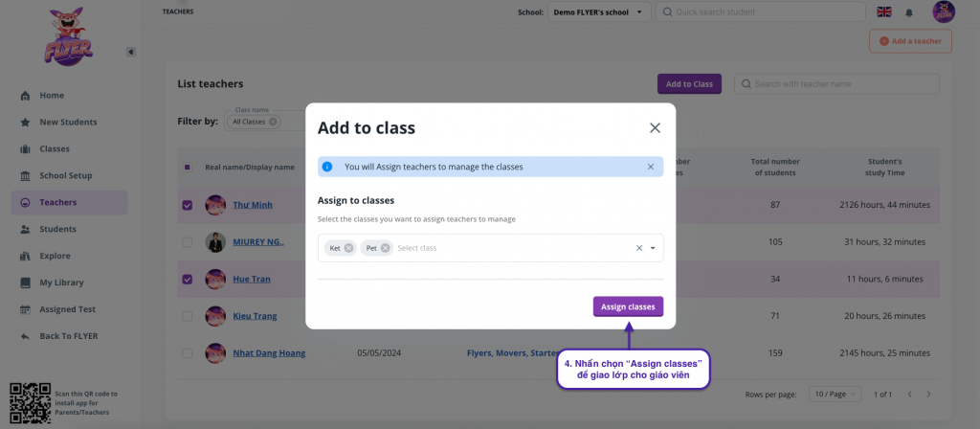Image resolution: width=980 pixels, height=429 pixels.
Task: Collapse the left sidebar panel
Action: coord(131,52)
